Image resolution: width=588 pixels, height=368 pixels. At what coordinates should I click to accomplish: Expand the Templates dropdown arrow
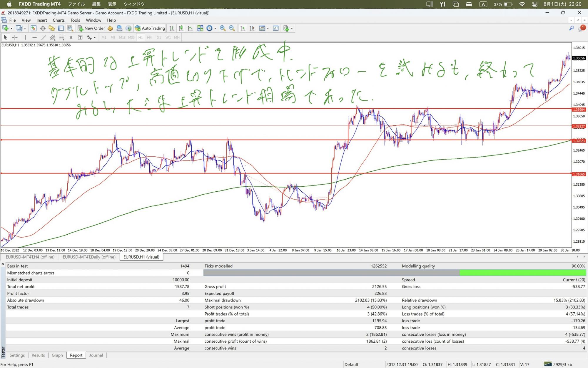click(x=292, y=28)
